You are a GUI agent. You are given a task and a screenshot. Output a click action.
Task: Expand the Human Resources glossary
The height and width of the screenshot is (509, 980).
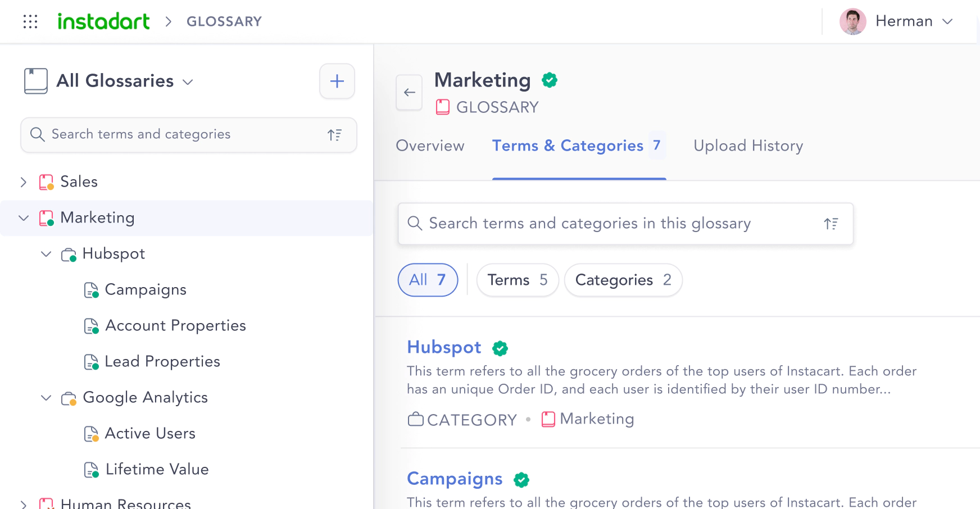[23, 504]
